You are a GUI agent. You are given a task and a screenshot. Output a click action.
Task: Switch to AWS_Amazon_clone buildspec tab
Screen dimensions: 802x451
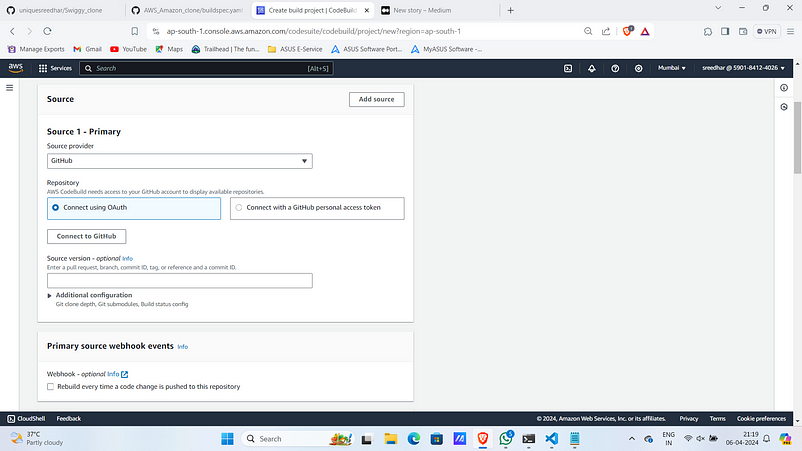point(187,10)
